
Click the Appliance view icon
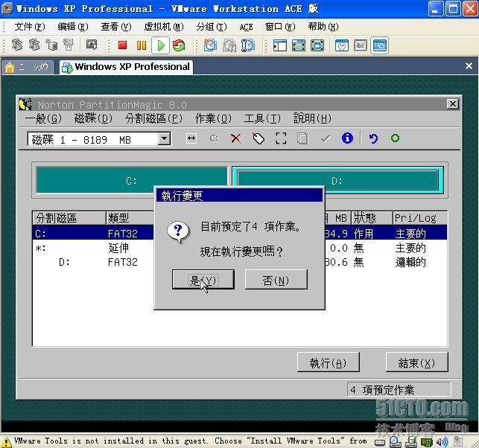361,46
